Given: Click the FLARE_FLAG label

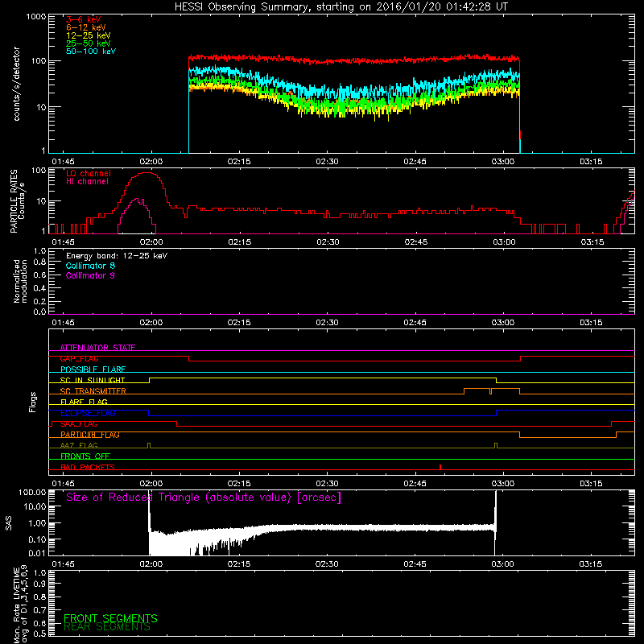Looking at the screenshot, I should point(84,402).
